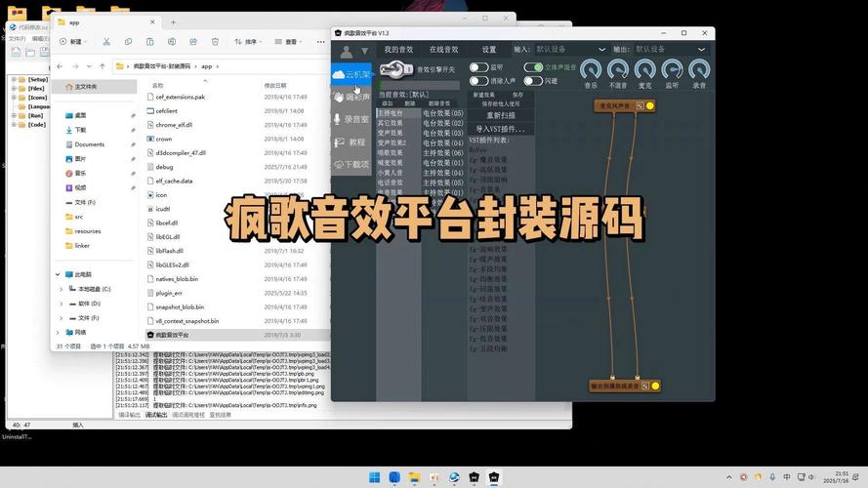Open the 教程 tutorial sidebar item
Image resolution: width=868 pixels, height=488 pixels.
pyautogui.click(x=351, y=142)
